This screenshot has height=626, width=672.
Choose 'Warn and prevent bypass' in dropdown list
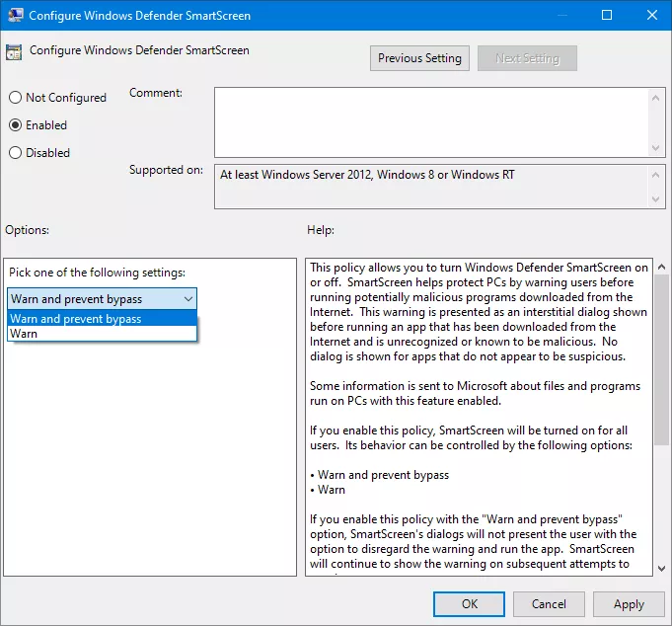tap(102, 319)
